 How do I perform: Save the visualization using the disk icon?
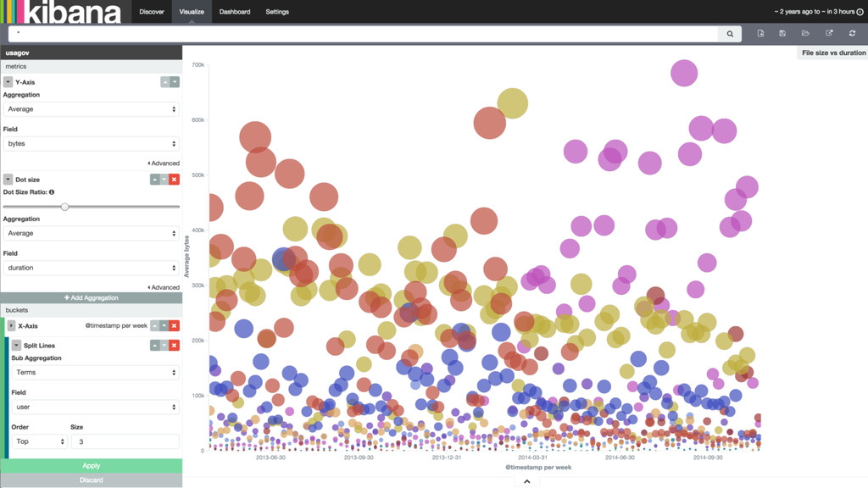782,33
